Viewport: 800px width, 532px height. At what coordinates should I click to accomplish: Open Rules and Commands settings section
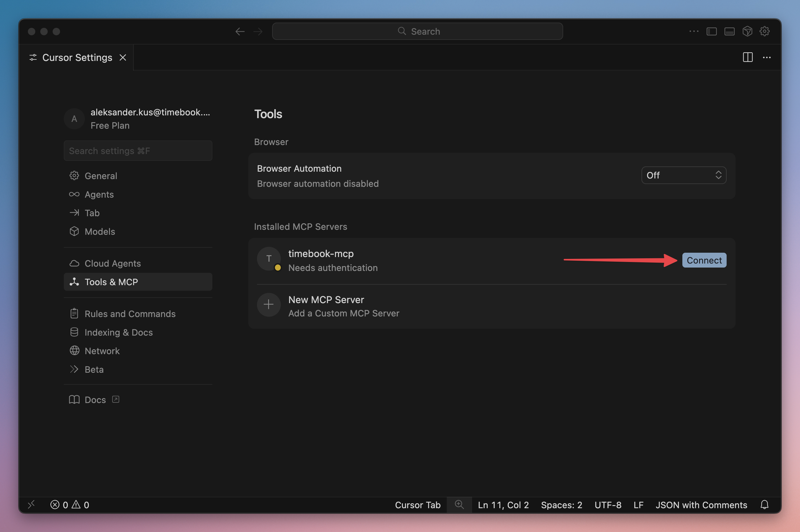point(130,314)
